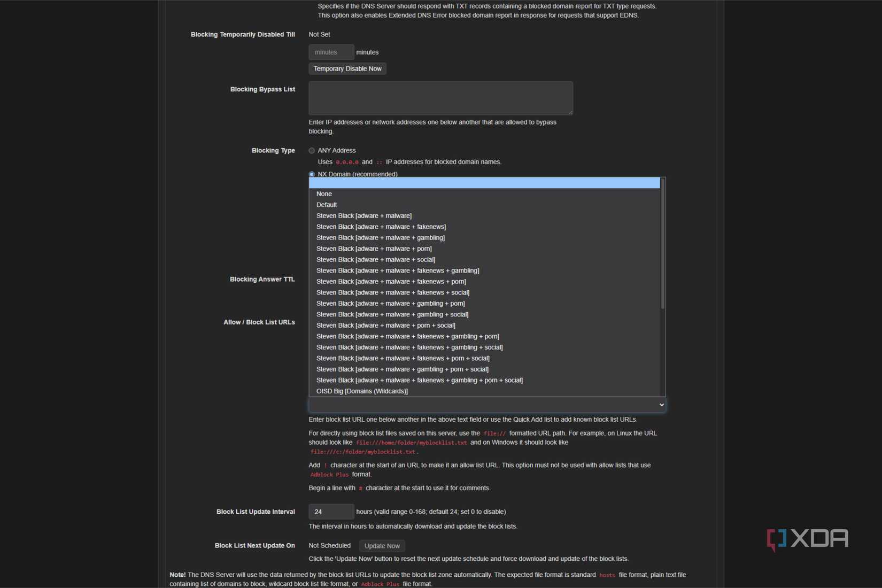Select Steven Black [adware + malware + gambling + porn]

pyautogui.click(x=484, y=304)
